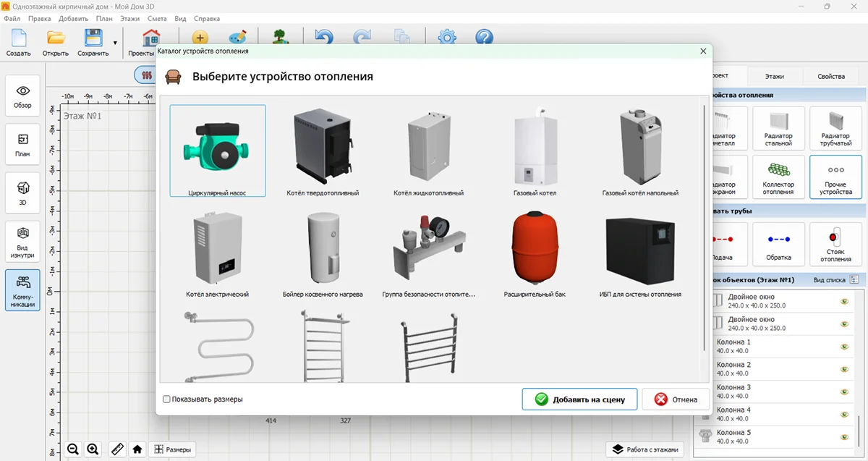The width and height of the screenshot is (868, 461).
Task: Click the yellow plus add icon in toolbar
Action: 200,38
